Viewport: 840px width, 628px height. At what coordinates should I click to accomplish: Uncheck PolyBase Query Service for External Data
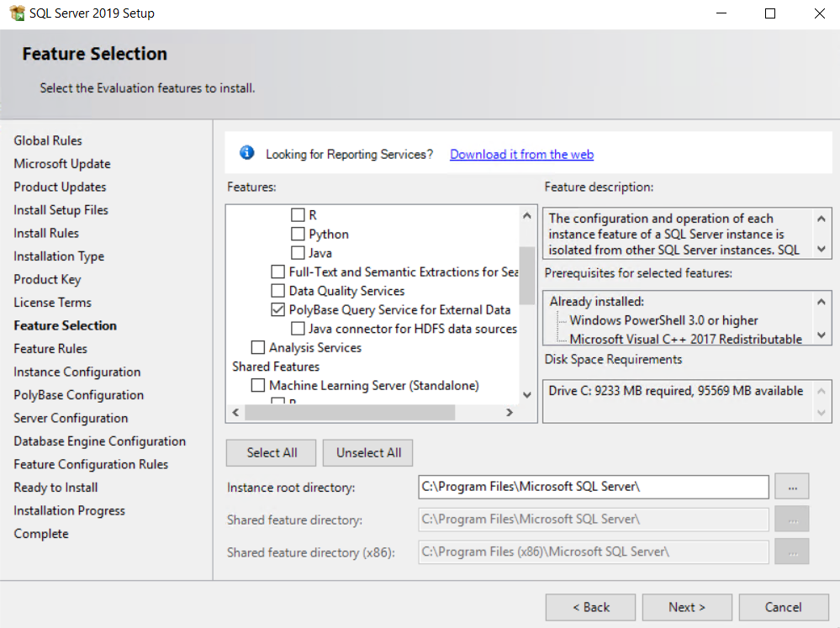(277, 309)
